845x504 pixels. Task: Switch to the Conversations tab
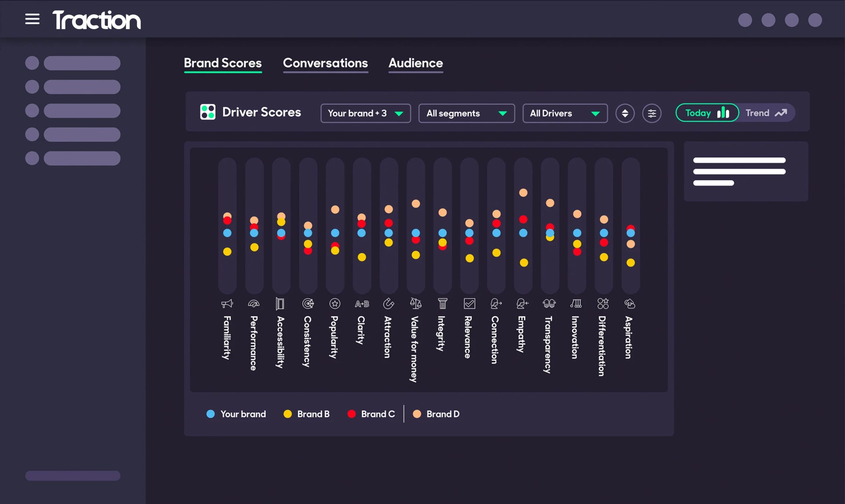(x=325, y=63)
